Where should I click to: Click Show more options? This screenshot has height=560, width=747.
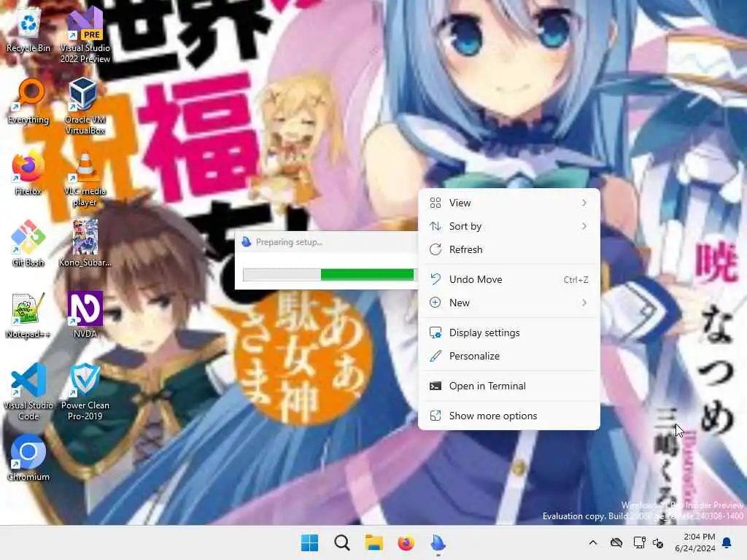[x=508, y=416]
